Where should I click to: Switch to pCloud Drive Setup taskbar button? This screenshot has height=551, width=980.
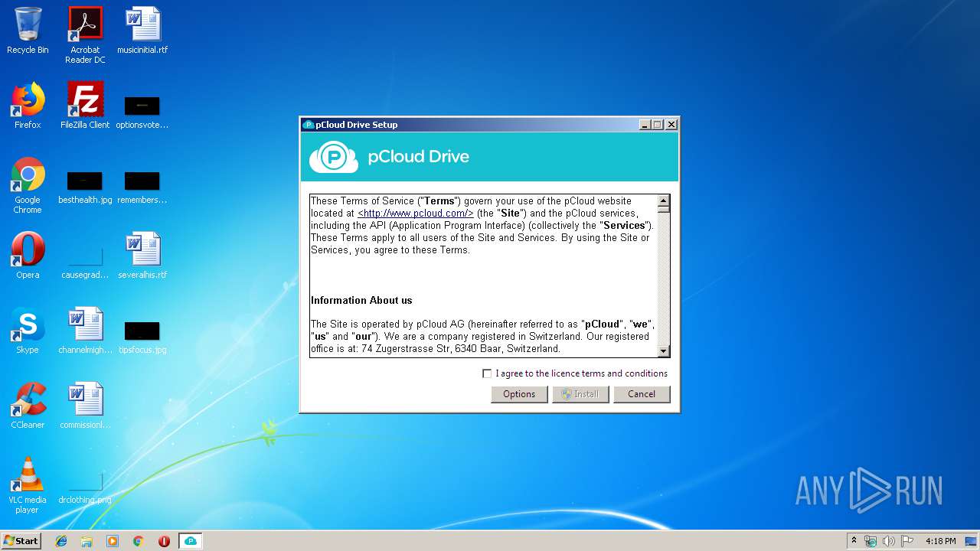tap(191, 541)
